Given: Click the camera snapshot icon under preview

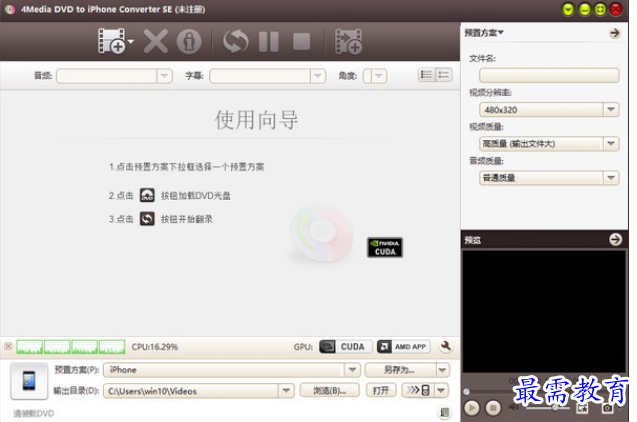Looking at the screenshot, I should click(607, 408).
